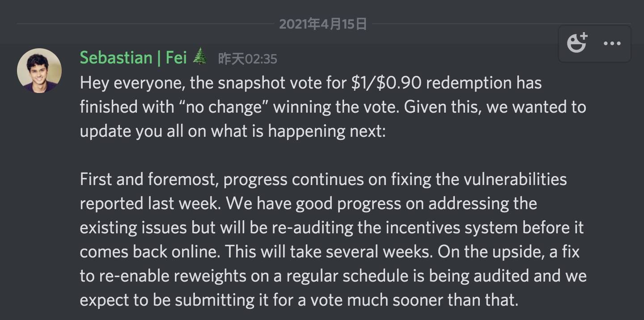Click the evergreen tree emoji beside username
644x320 pixels.
[x=200, y=57]
